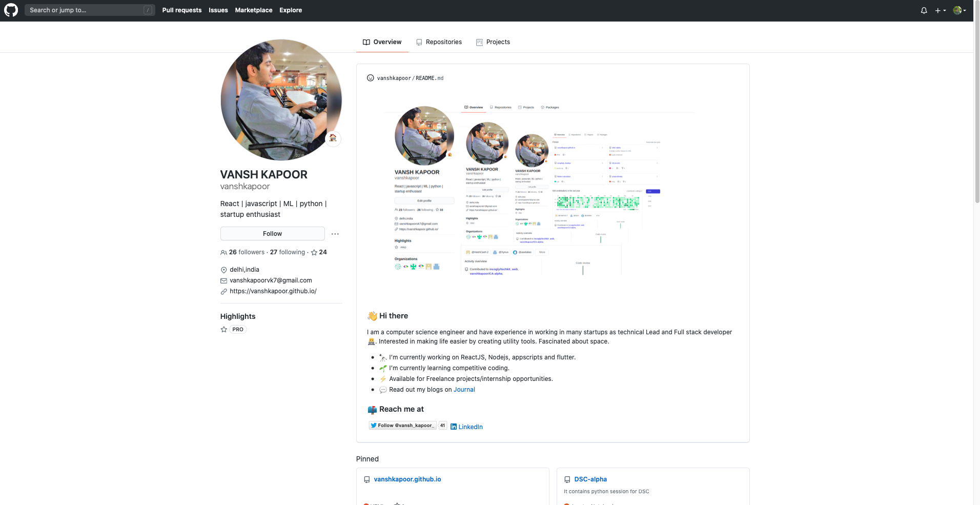Viewport: 980px width, 505px height.
Task: Click the Twitter follower count 41
Action: 443,426
